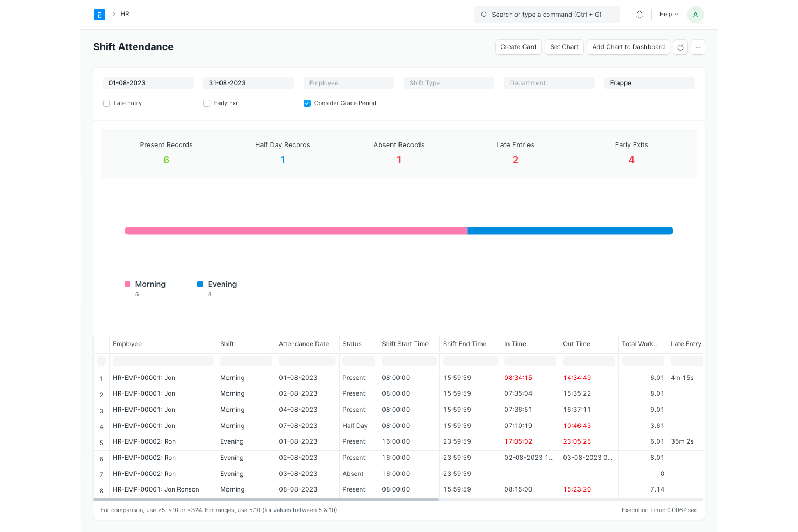Select Out Time 15:23:20
798x532 pixels.
tap(577, 489)
